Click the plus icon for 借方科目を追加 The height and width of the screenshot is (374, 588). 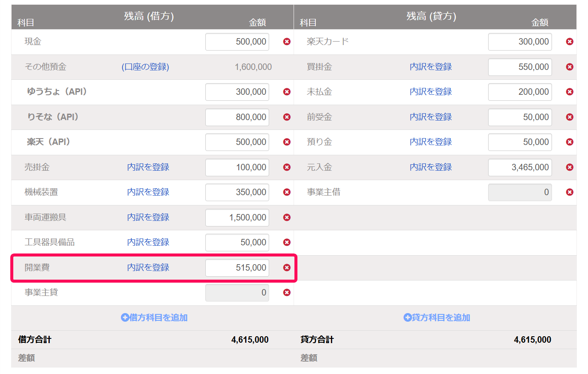coord(125,318)
